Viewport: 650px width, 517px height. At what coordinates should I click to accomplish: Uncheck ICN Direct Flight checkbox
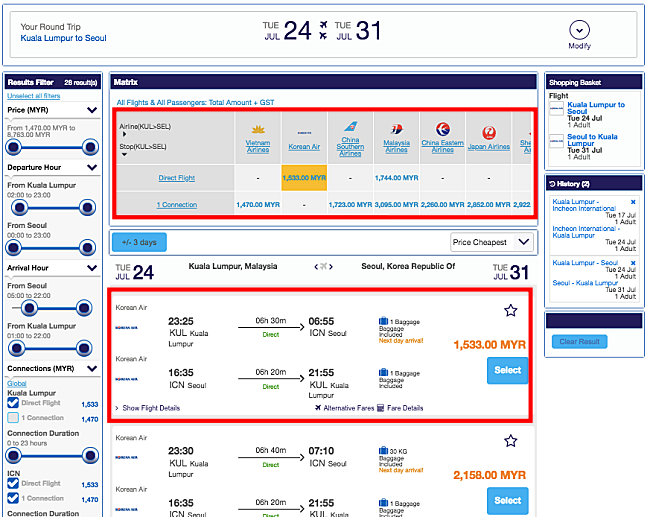click(x=13, y=483)
